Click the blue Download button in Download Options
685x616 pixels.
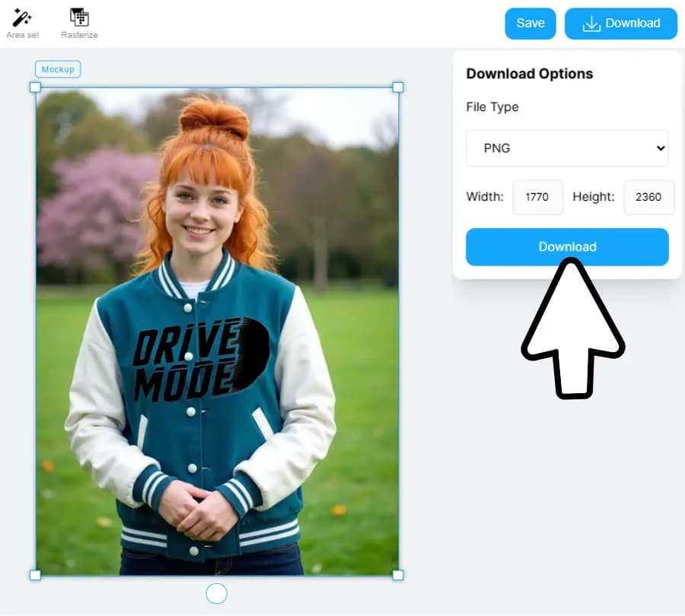pyautogui.click(x=567, y=247)
